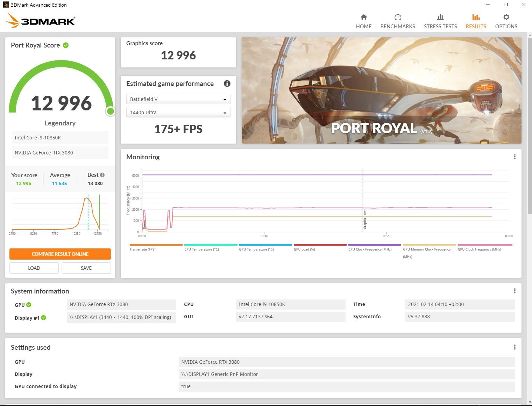
Task: Click the GPU connected to display true value
Action: [347, 386]
